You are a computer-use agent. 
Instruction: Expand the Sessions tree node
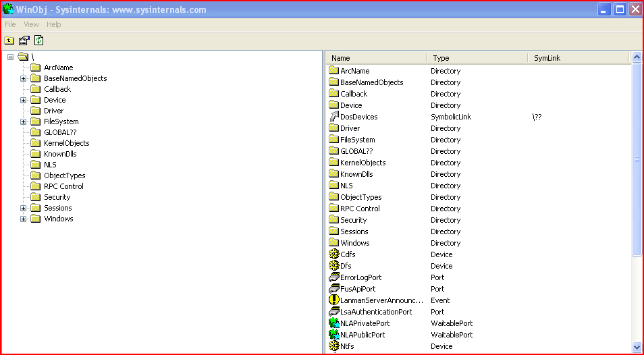24,208
